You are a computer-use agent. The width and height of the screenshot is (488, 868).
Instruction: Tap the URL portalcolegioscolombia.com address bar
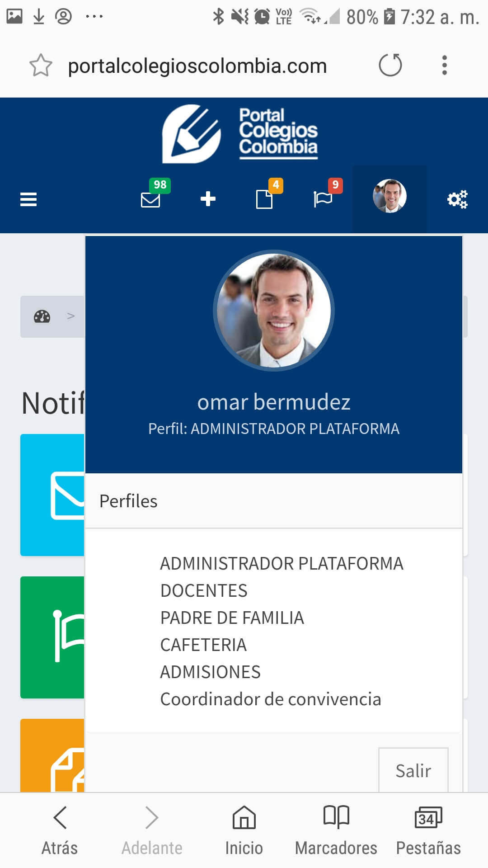[197, 66]
